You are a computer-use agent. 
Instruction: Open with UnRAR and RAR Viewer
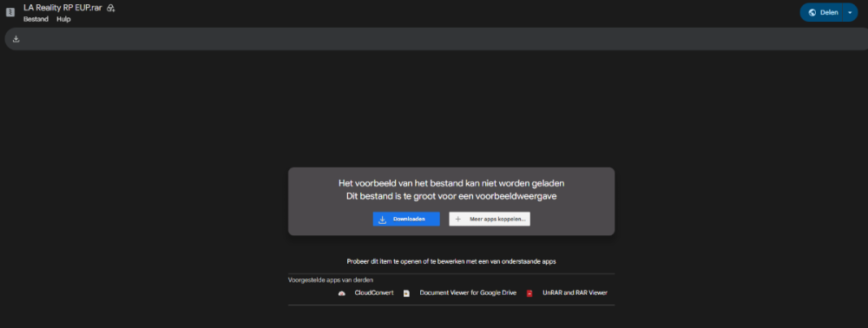(x=575, y=292)
